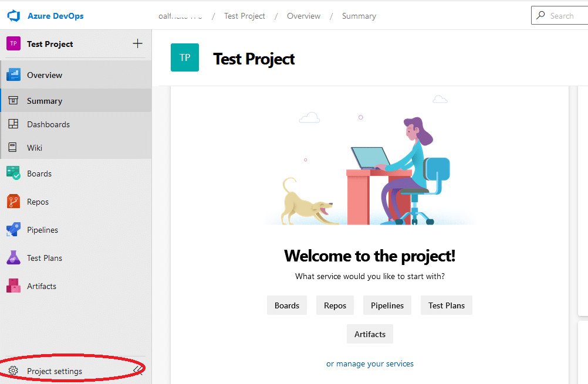This screenshot has height=384, width=588.
Task: Click the Azure DevOps logo icon
Action: coord(13,16)
